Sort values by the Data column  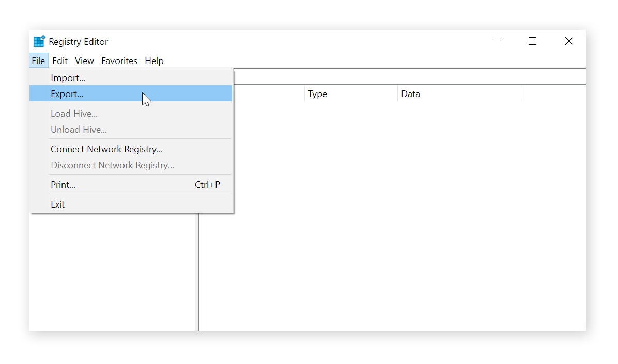point(410,93)
